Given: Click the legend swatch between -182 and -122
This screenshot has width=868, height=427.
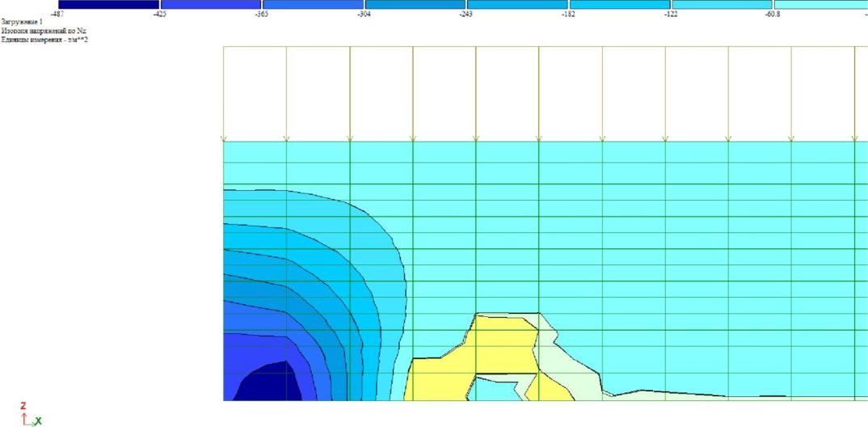Looking at the screenshot, I should (620, 4).
